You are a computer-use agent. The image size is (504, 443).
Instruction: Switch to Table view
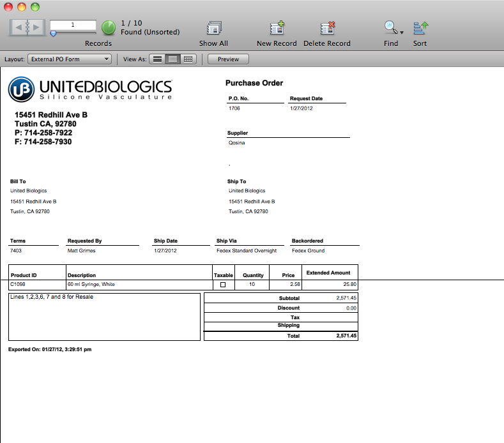(188, 59)
